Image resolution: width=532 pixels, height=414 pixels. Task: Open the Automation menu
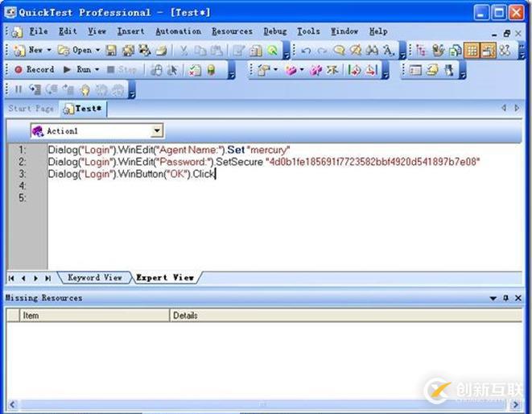click(x=178, y=31)
